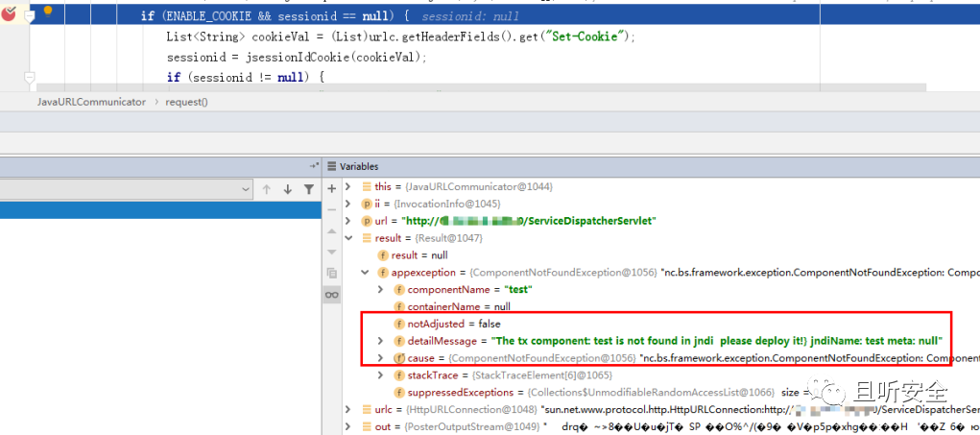
Task: Expand the 'detailMessage' field node
Action: click(381, 341)
